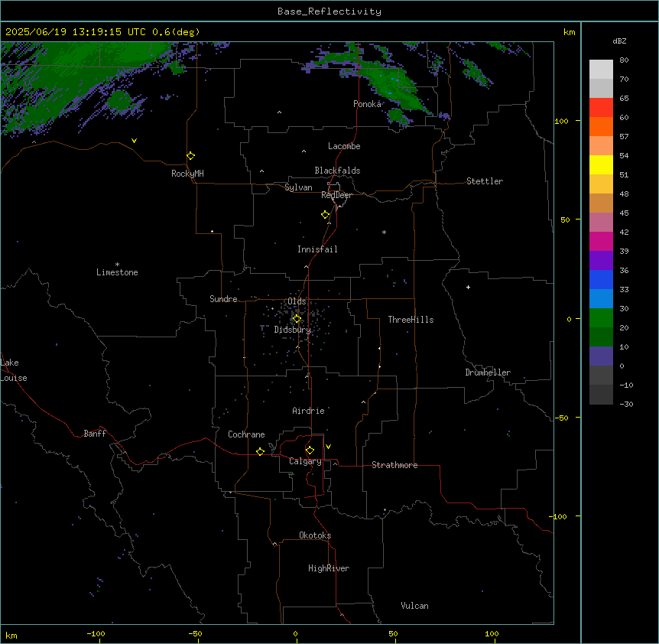Click the 0 tick on bottom axis
659x644 pixels.
295,633
